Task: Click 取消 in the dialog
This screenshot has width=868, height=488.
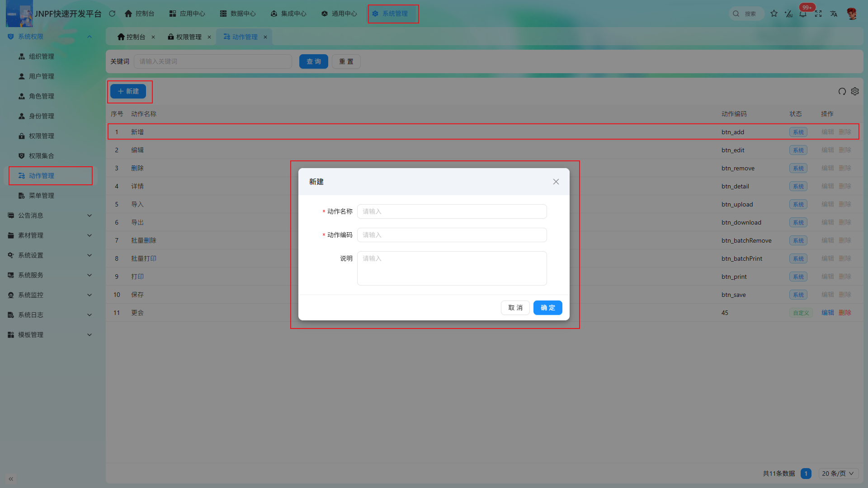Action: pyautogui.click(x=515, y=308)
